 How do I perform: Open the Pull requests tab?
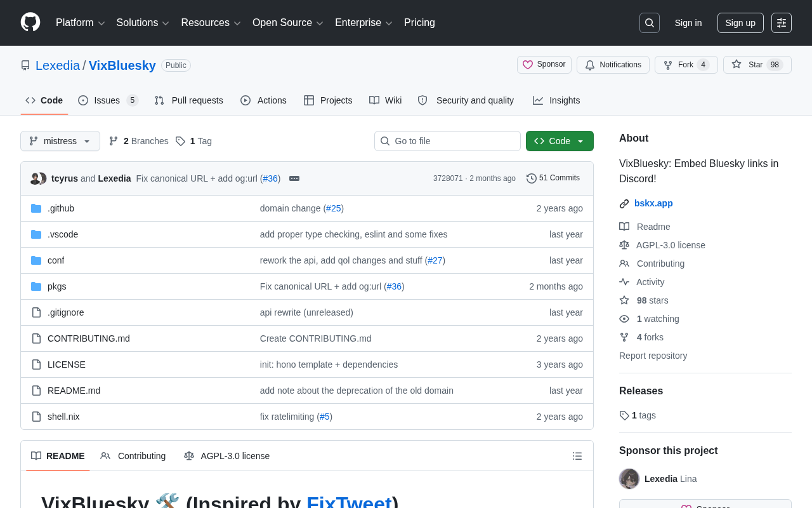(x=189, y=100)
